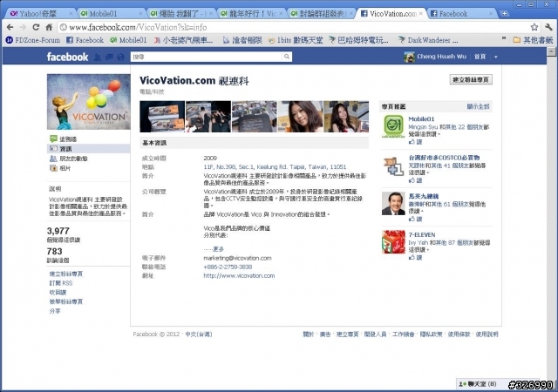
Task: Reload the page with the refresh icon
Action: click(36, 27)
